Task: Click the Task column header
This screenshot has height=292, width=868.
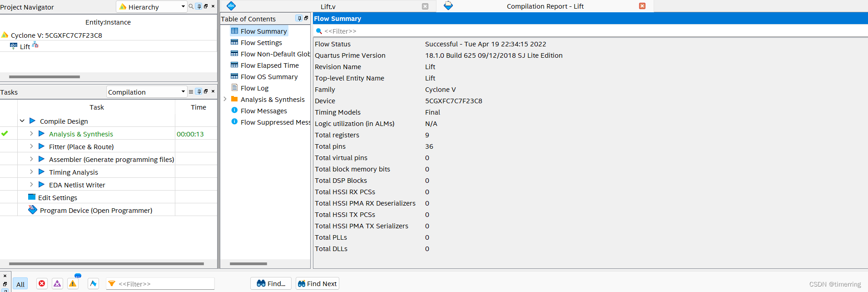Action: [96, 107]
